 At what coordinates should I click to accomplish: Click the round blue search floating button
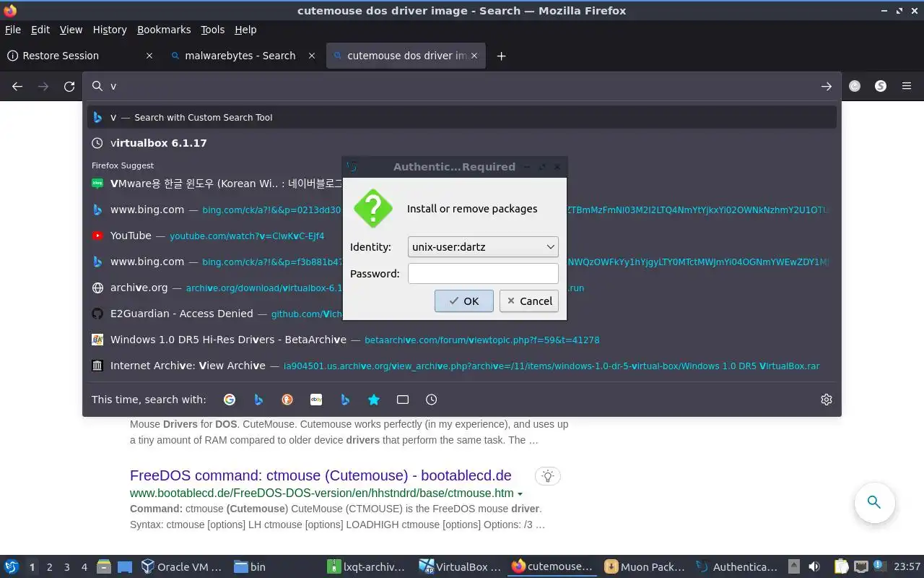pyautogui.click(x=874, y=502)
